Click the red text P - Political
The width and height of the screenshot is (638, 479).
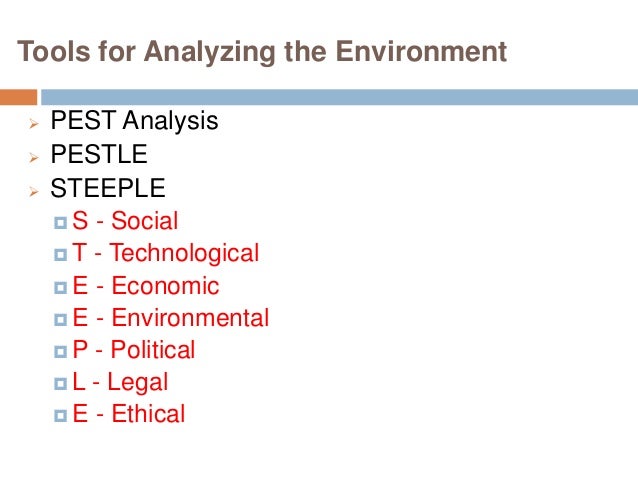click(x=133, y=350)
